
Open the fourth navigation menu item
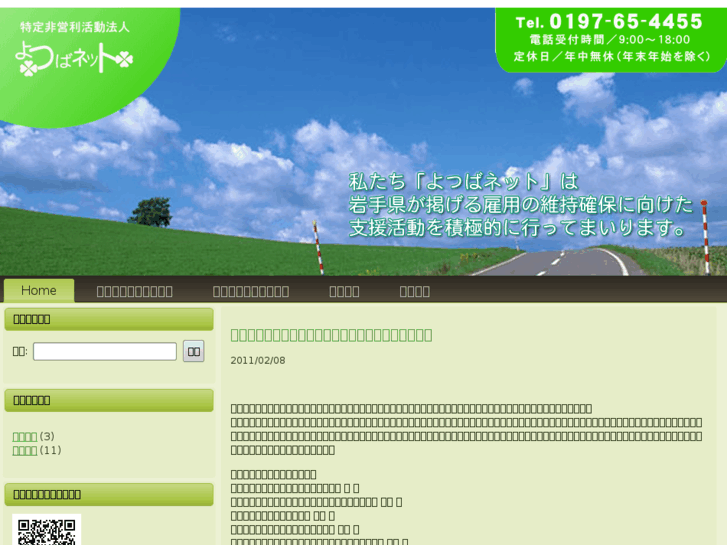point(344,291)
